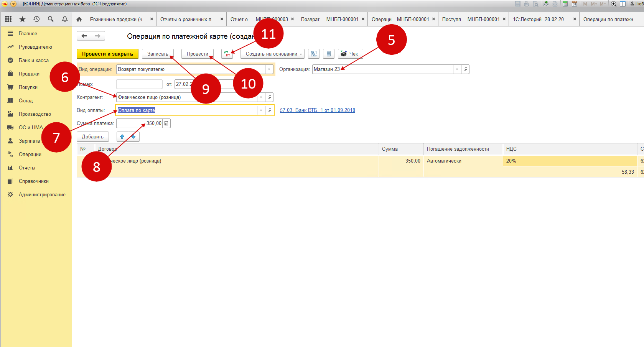Click the Номер input field
The height and width of the screenshot is (347, 644).
139,84
